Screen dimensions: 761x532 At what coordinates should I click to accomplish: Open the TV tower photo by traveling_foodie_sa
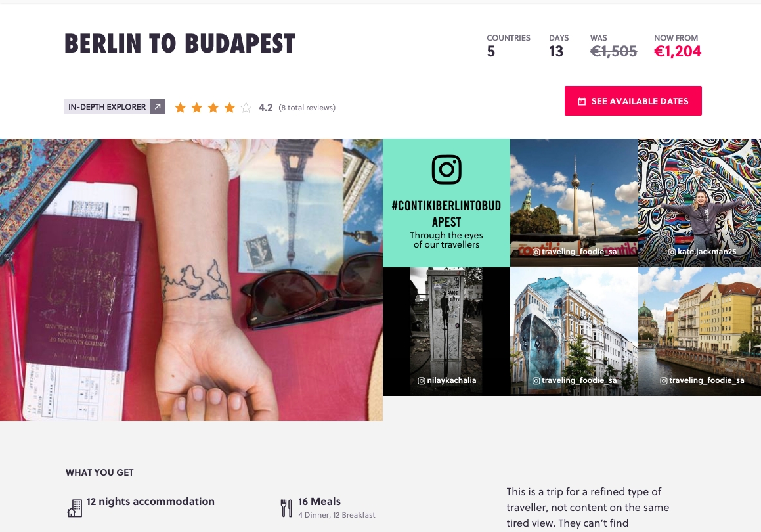coord(574,203)
